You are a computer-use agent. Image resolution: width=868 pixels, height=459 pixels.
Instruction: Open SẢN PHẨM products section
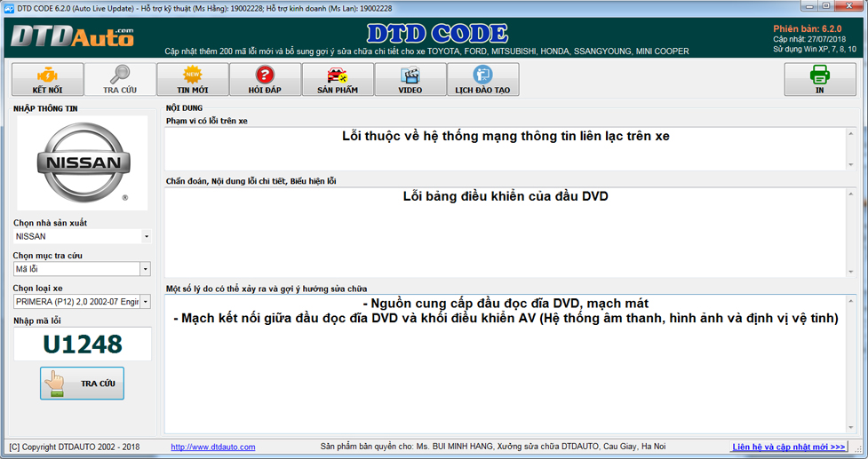[x=338, y=80]
